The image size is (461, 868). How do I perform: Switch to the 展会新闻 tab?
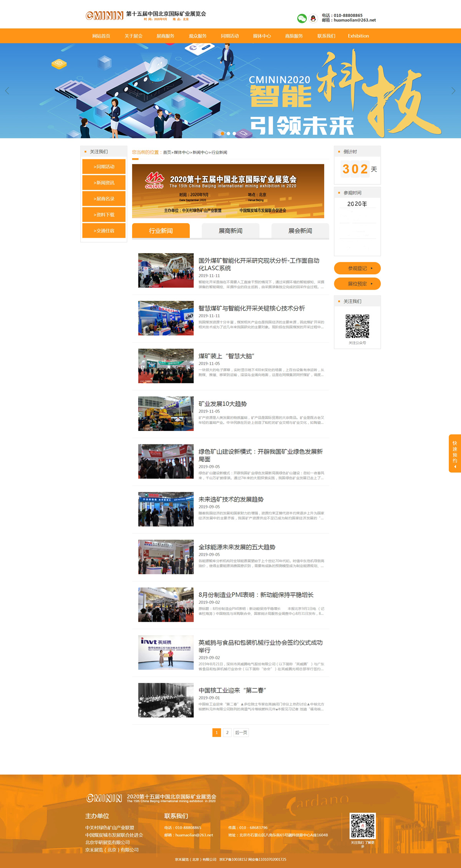pos(300,231)
